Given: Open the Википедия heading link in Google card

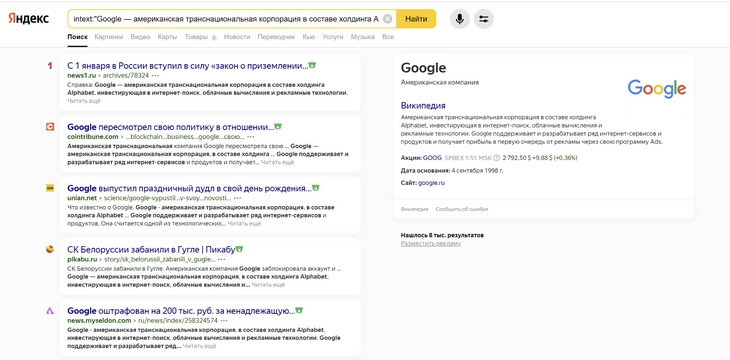Looking at the screenshot, I should point(423,106).
